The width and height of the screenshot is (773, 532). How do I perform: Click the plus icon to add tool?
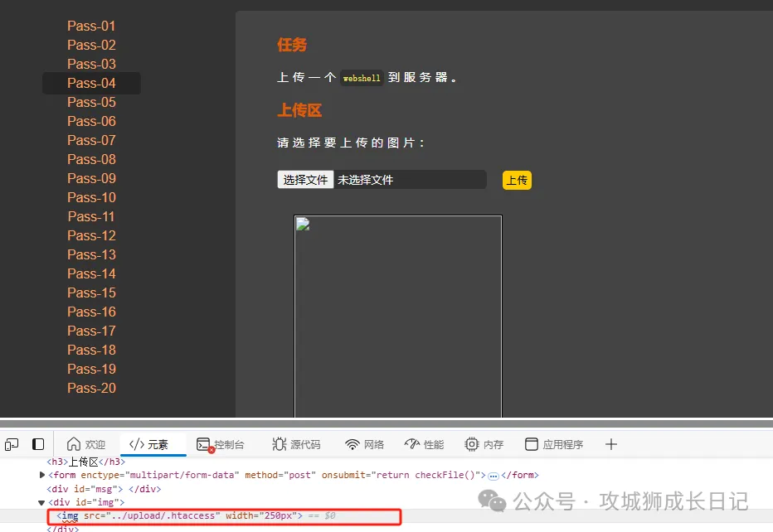pos(611,445)
